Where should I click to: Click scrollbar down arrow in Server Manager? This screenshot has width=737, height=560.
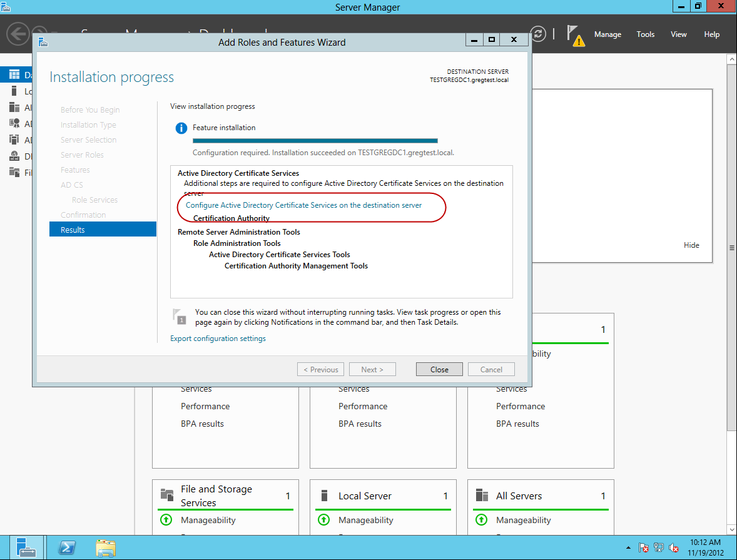pyautogui.click(x=731, y=530)
